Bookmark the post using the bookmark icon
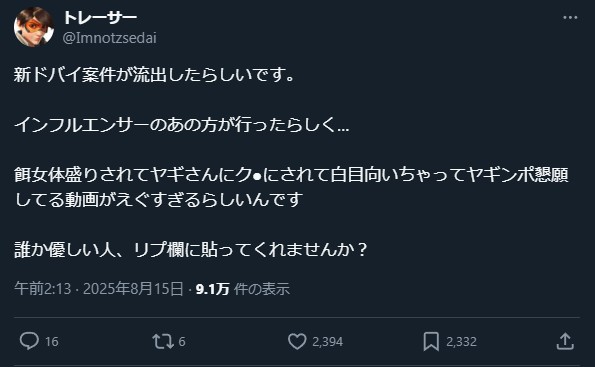This screenshot has width=595, height=367. (x=431, y=341)
